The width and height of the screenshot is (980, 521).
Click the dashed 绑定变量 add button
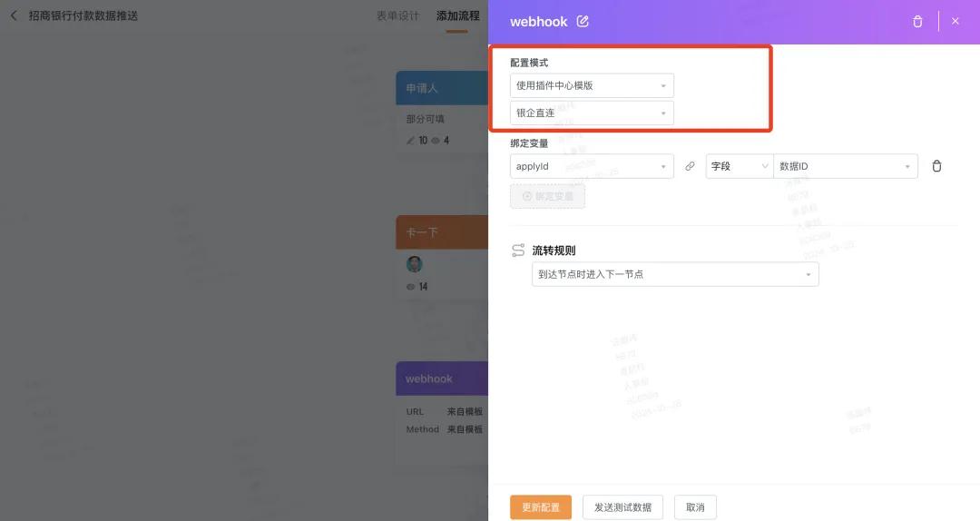(547, 196)
